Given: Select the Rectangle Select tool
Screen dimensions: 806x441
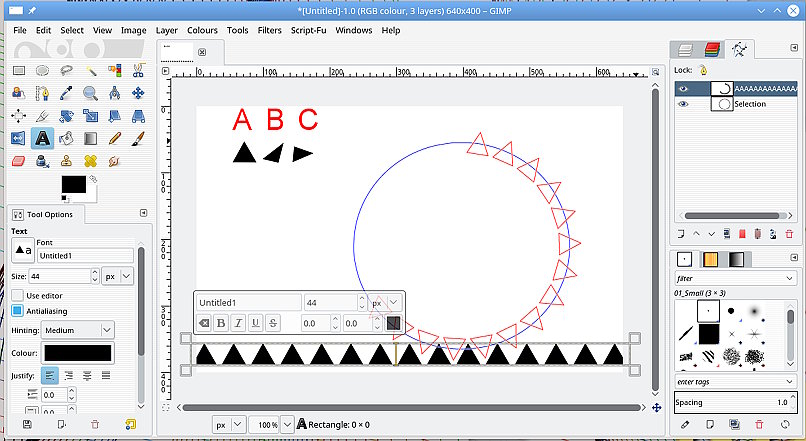Looking at the screenshot, I should tap(19, 70).
